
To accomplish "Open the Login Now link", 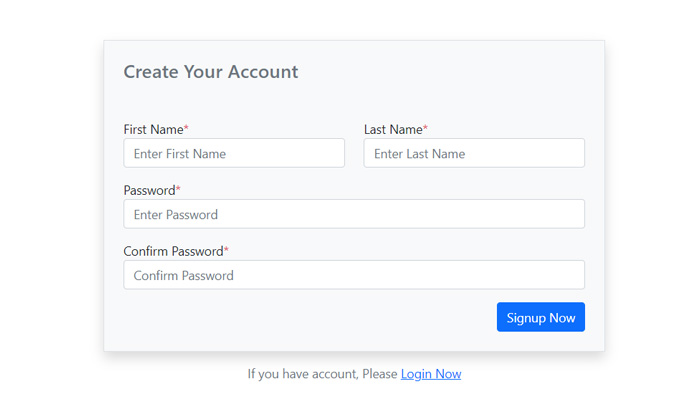I will (x=431, y=374).
